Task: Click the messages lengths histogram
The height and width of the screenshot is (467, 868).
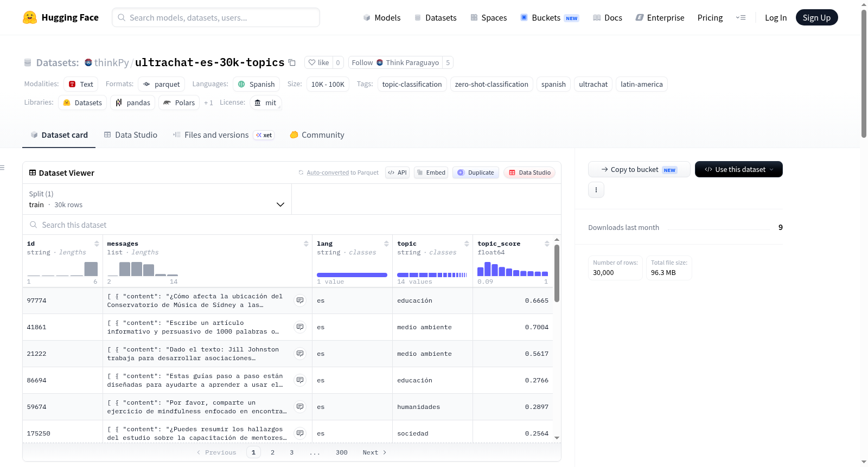Action: click(x=143, y=269)
